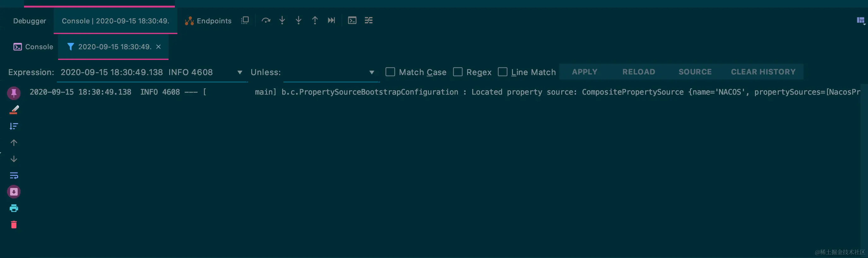Click the Step Into arrow icon

(282, 21)
